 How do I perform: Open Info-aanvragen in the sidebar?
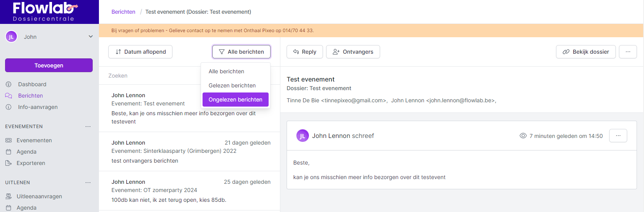(38, 107)
